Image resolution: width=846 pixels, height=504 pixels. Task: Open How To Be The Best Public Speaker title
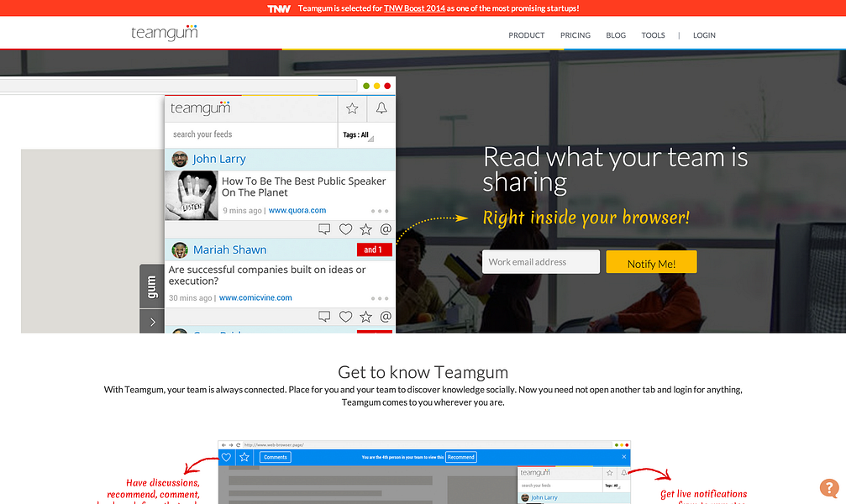click(303, 186)
